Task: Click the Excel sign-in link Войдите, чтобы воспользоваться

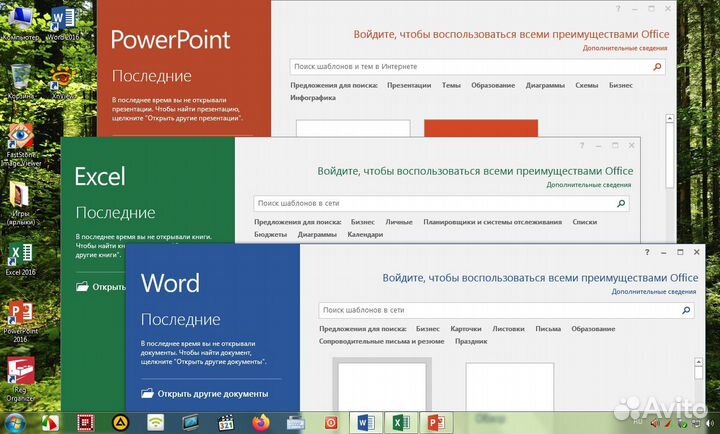Action: [475, 171]
